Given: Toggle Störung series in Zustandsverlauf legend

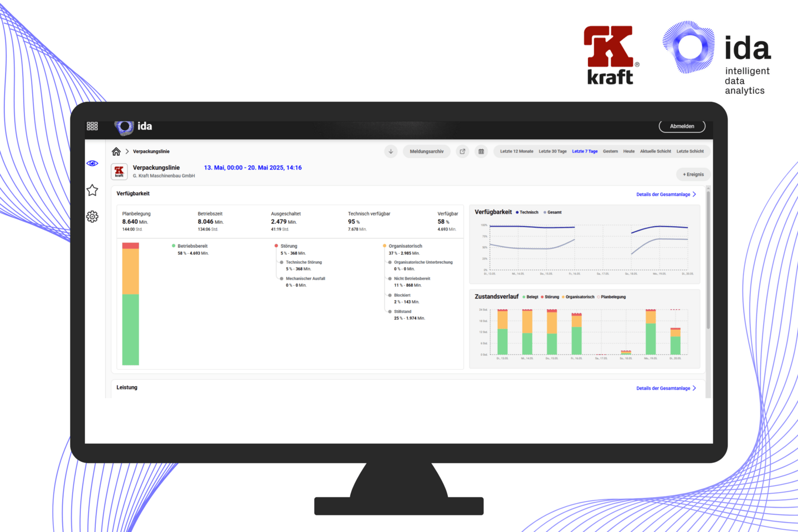Looking at the screenshot, I should coord(550,297).
